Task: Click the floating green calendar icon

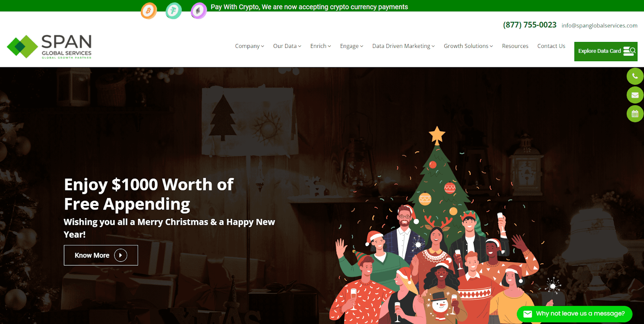Action: click(635, 114)
